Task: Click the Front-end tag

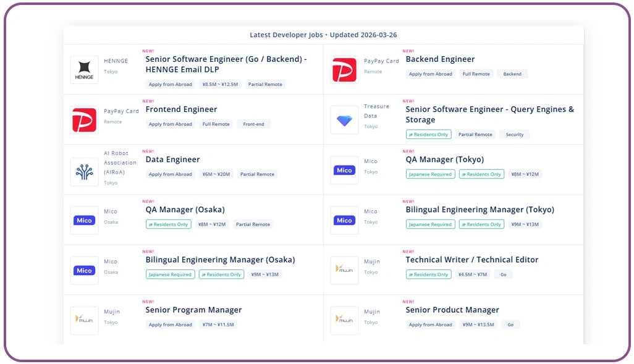Action: 253,124
